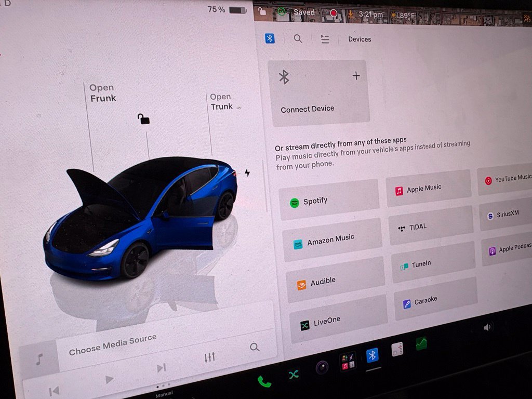Select the Devices tab

click(x=360, y=39)
